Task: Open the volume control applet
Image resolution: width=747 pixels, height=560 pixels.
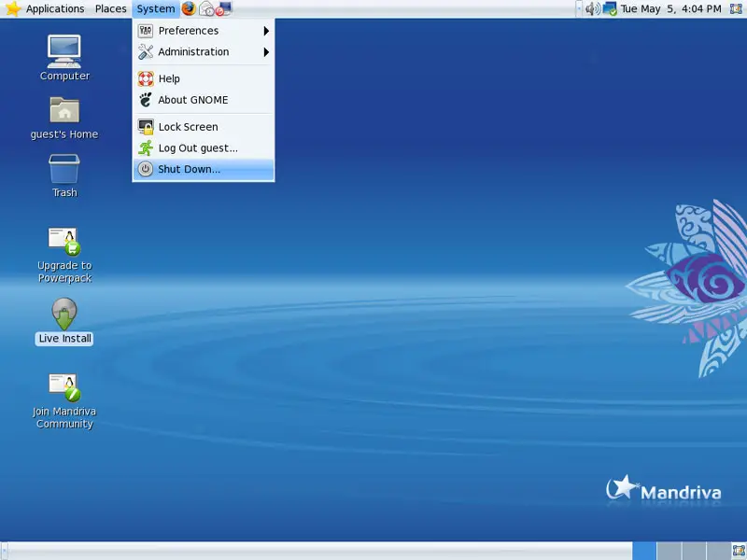Action: tap(593, 8)
